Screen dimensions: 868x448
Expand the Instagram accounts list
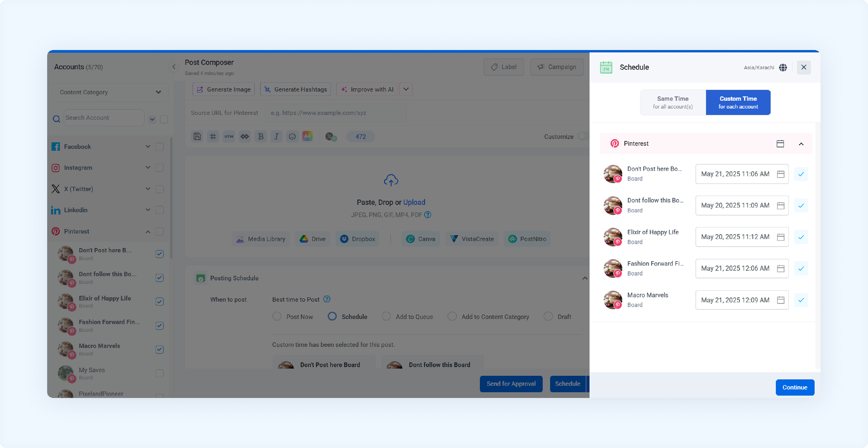[x=148, y=167]
